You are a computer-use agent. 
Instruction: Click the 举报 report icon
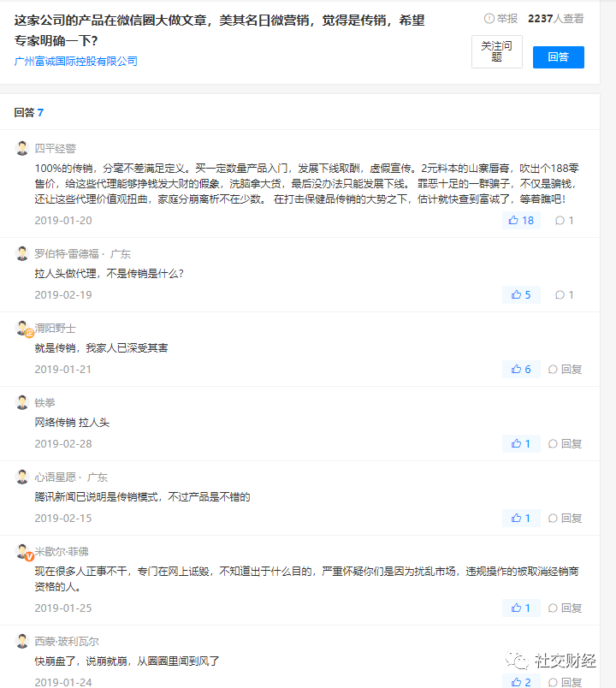(489, 18)
